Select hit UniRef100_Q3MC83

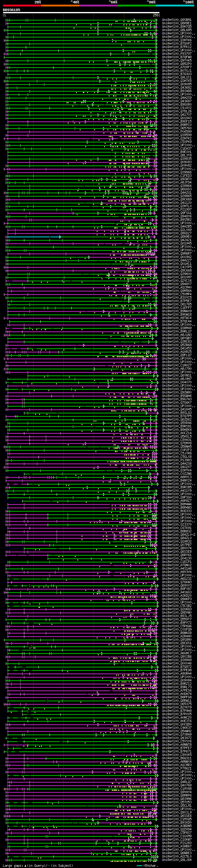176,342
